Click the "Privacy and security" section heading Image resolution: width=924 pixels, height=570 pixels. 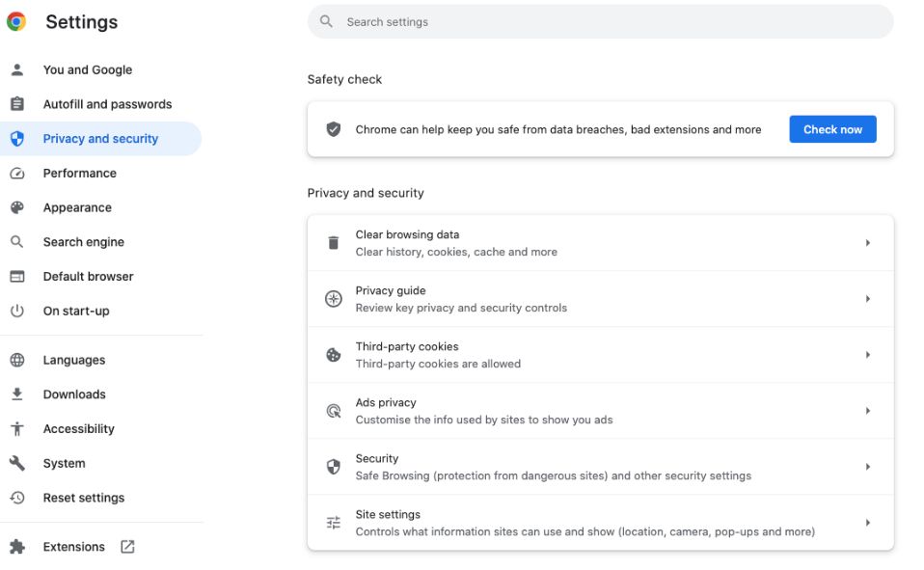click(x=366, y=193)
